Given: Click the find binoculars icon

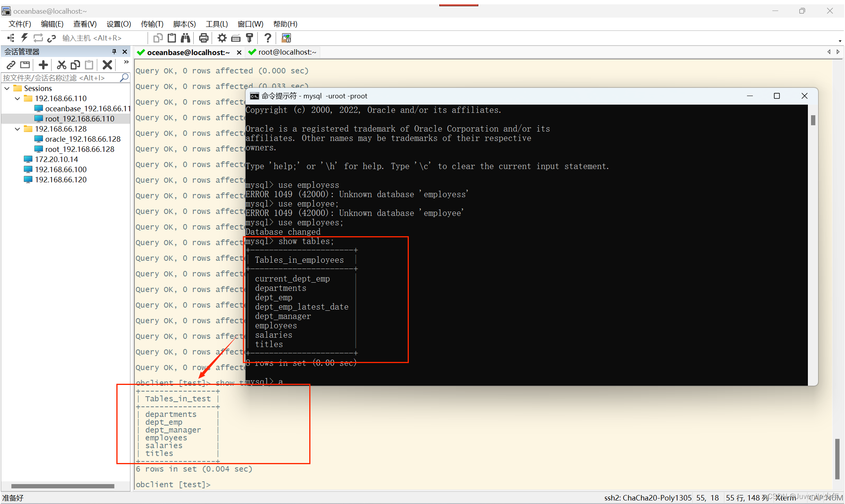Looking at the screenshot, I should [x=185, y=38].
